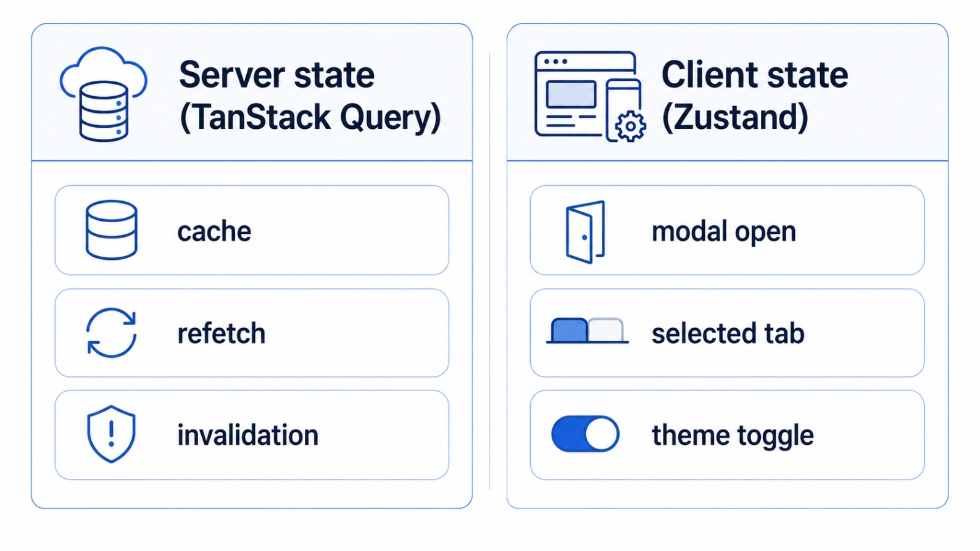Click the cloud database icon beside Server state
Image resolution: width=980 pixels, height=551 pixels.
click(x=104, y=94)
